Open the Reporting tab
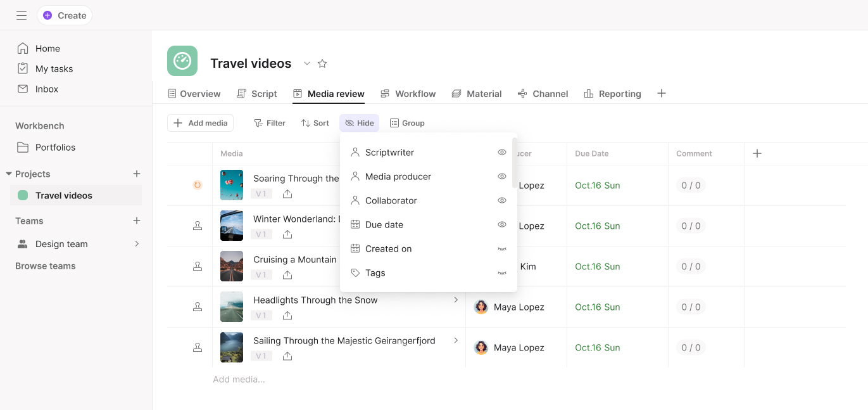 click(612, 94)
